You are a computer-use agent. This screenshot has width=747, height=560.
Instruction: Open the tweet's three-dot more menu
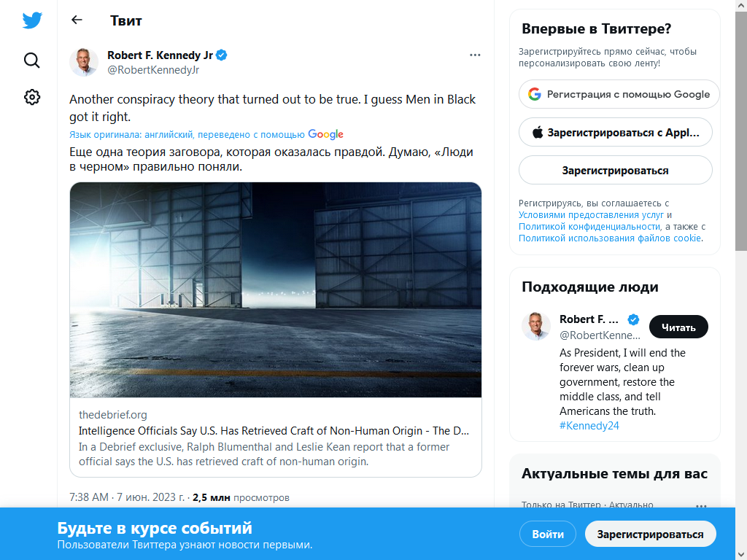click(475, 55)
